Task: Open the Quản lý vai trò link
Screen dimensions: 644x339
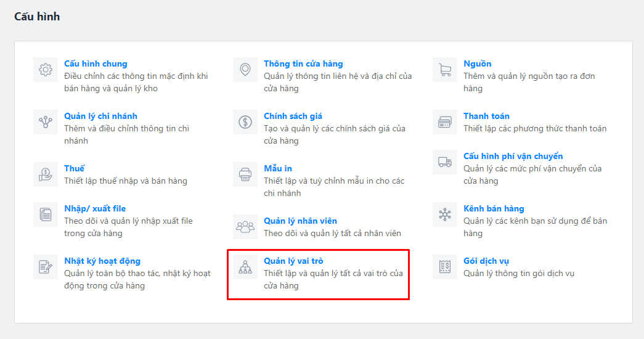Action: point(293,261)
